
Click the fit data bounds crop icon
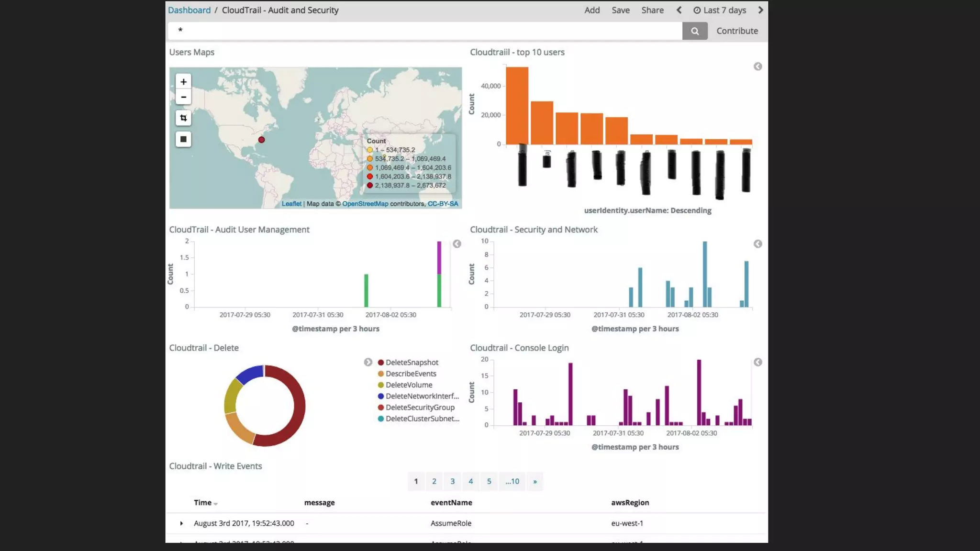point(183,118)
